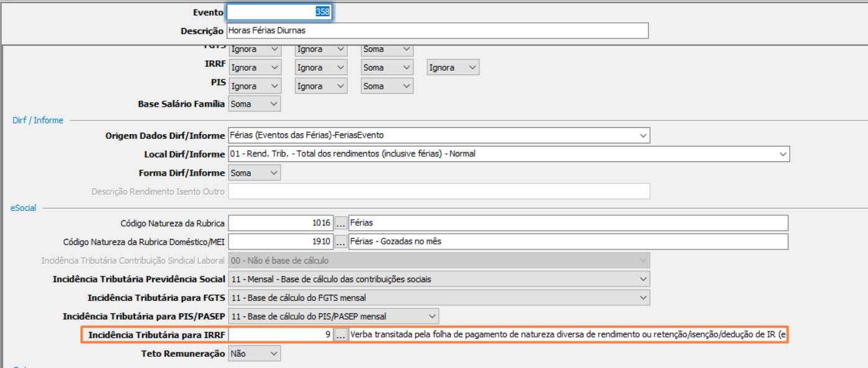This screenshot has height=368, width=868.
Task: Expand the Origem Dados Dirf/Informe dropdown
Action: tap(438, 135)
